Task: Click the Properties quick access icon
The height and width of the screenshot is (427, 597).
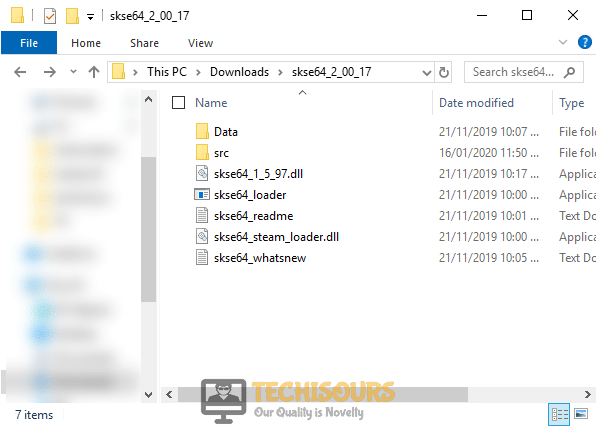Action: (50, 16)
